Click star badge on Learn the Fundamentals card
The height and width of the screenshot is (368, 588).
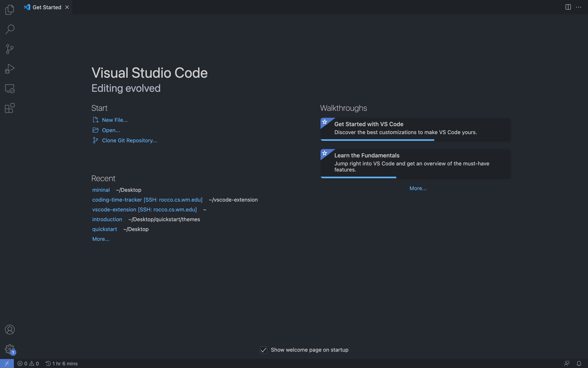pyautogui.click(x=325, y=153)
